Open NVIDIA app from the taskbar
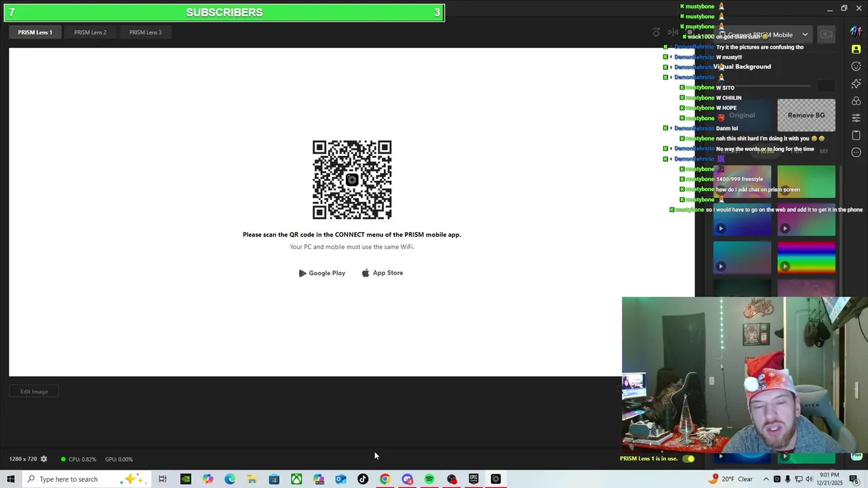The image size is (868, 488). tap(186, 479)
